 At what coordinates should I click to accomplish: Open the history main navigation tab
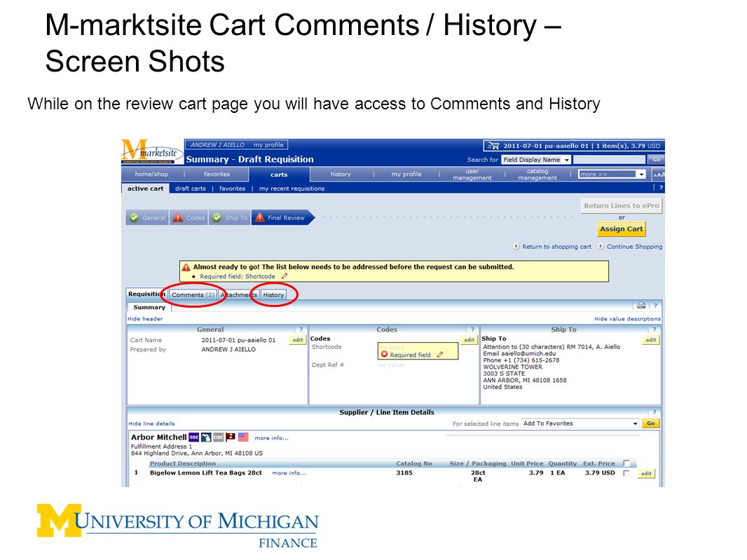[x=341, y=175]
